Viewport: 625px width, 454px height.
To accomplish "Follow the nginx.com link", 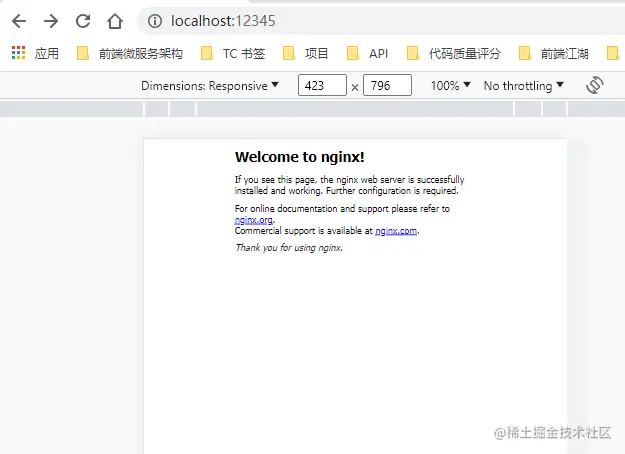I will coord(396,231).
